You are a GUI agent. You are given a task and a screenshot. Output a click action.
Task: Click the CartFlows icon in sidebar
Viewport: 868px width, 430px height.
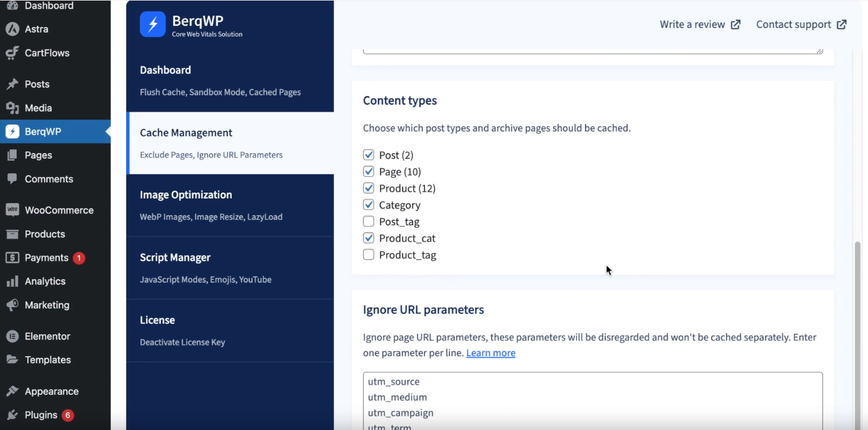12,53
